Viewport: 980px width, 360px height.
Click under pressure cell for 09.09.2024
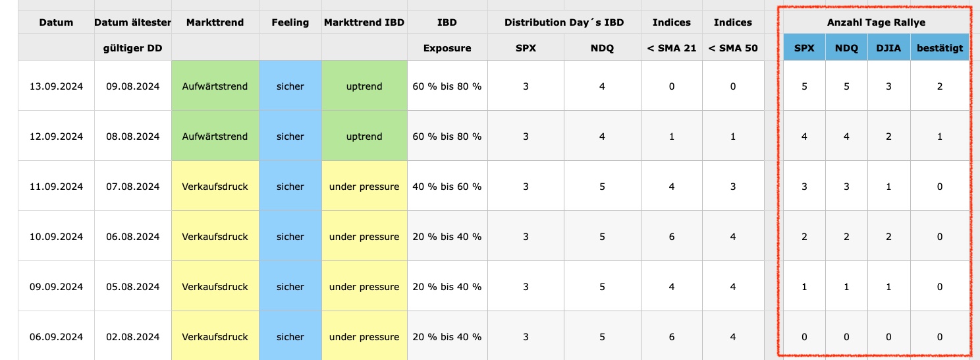[364, 287]
